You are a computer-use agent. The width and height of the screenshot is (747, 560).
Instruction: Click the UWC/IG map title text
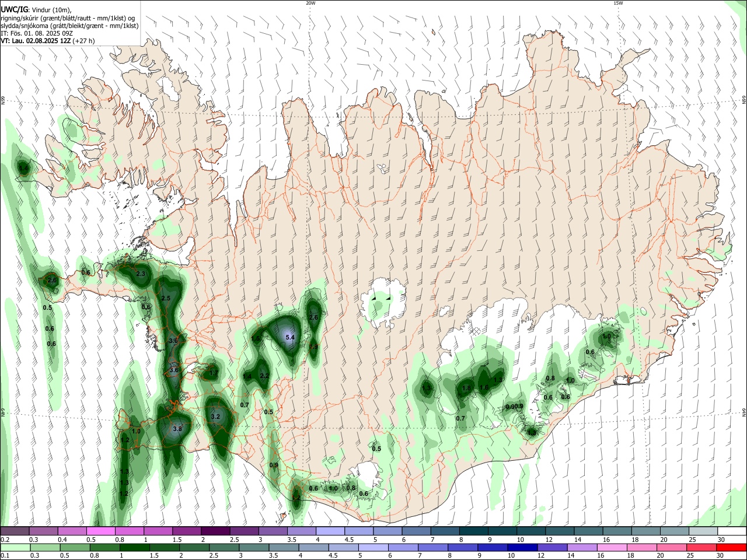15,10
